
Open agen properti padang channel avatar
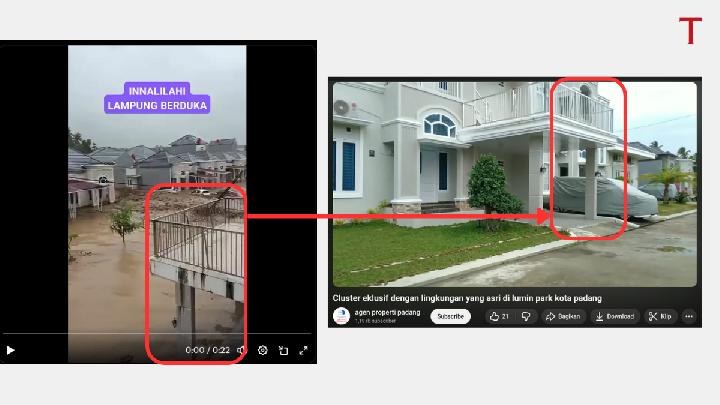click(x=341, y=316)
